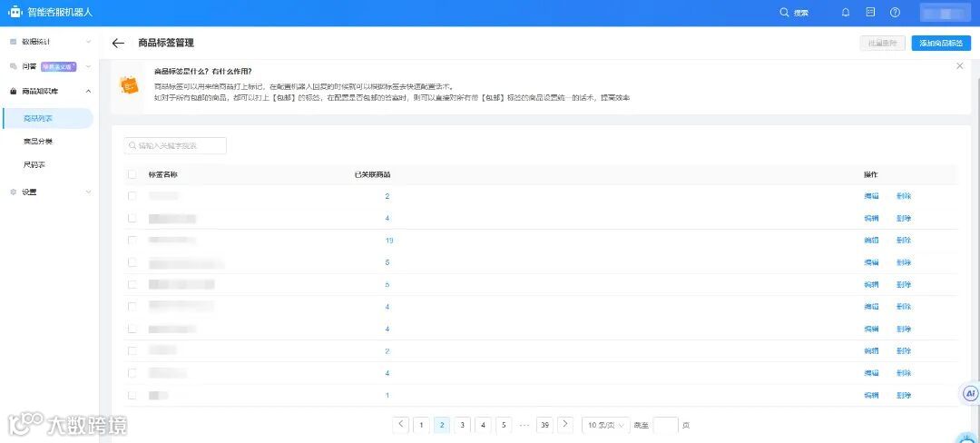Click the 数据统计 sidebar icon
The height and width of the screenshot is (443, 980).
(x=13, y=42)
